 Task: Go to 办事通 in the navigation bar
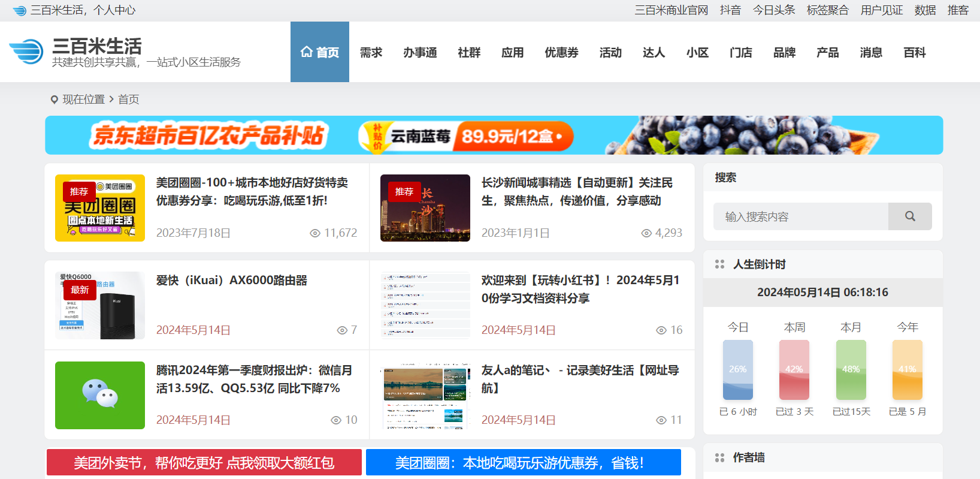point(420,53)
